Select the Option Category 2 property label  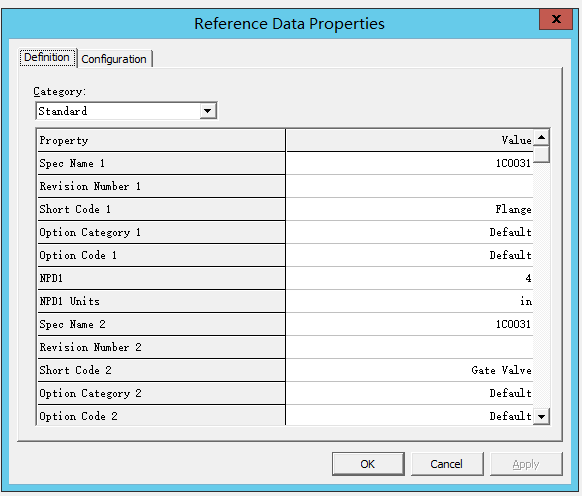[x=161, y=394]
